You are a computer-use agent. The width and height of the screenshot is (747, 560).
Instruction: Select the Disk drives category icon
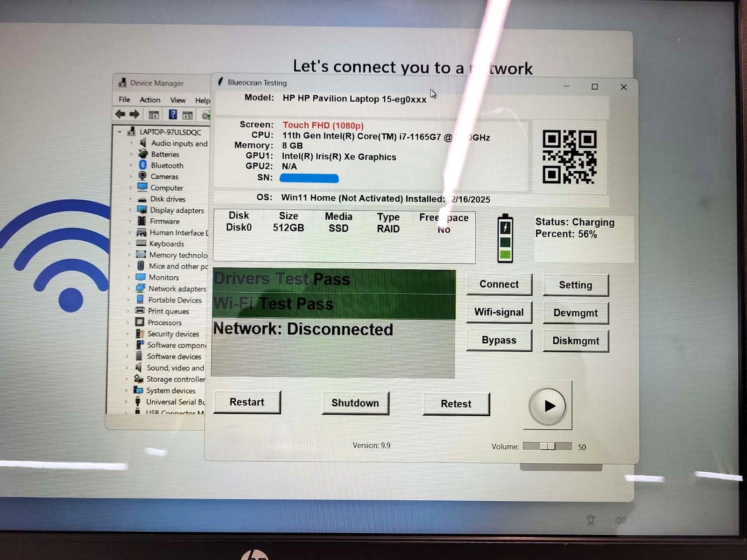point(142,199)
